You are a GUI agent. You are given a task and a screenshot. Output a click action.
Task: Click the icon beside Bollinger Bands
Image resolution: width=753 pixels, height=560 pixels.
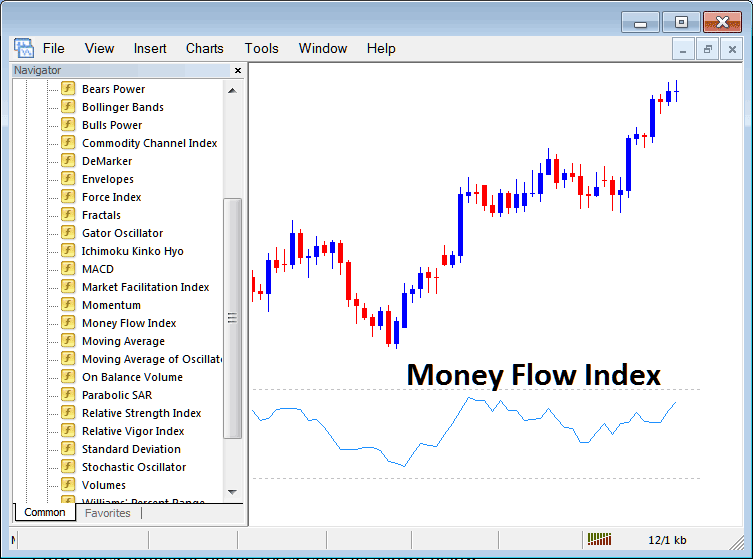(x=68, y=107)
